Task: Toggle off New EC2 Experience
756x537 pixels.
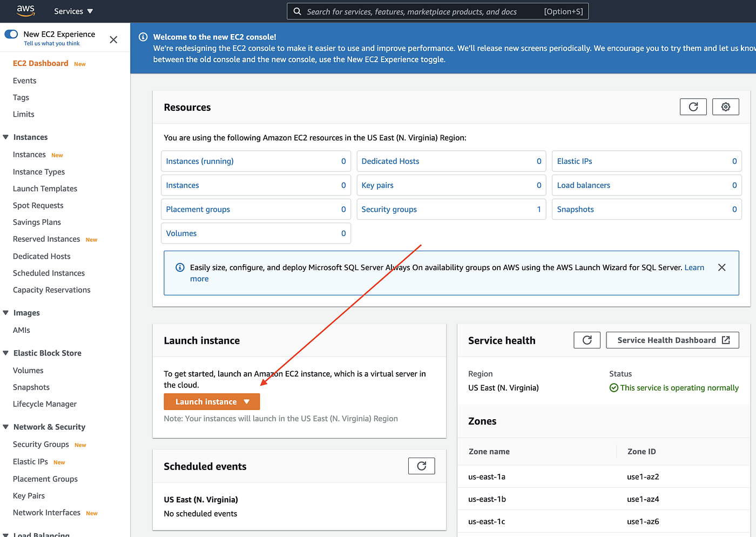Action: (11, 34)
